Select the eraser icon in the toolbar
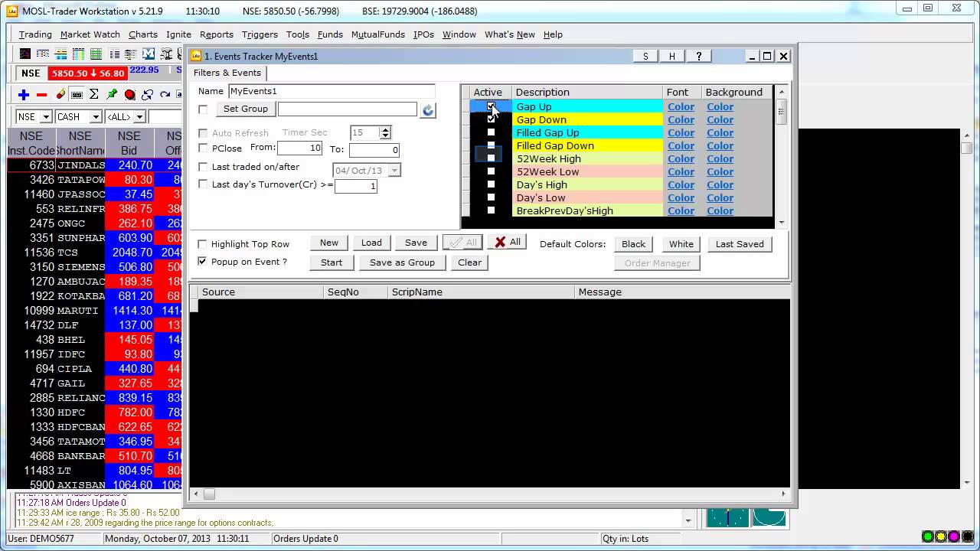The height and width of the screenshot is (551, 980). click(60, 95)
